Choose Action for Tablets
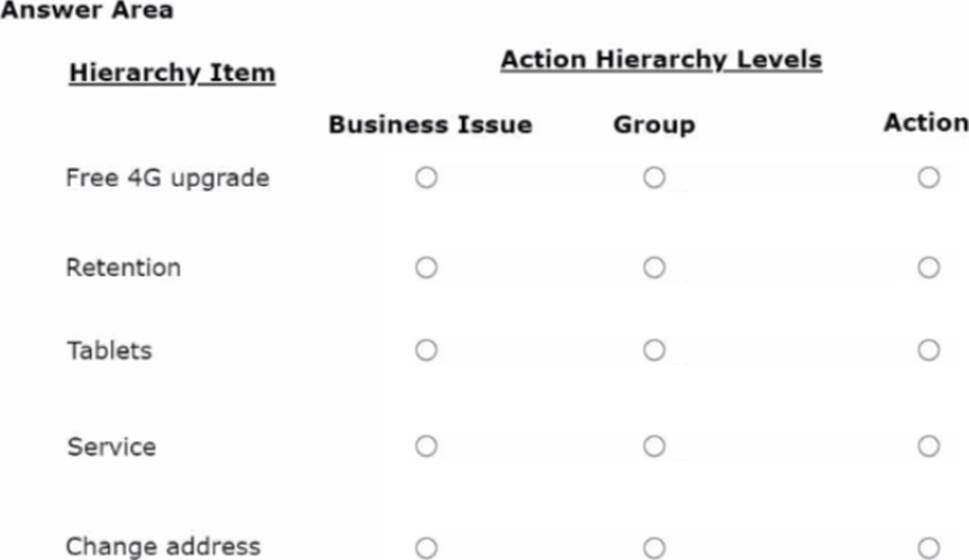The width and height of the screenshot is (969, 560). click(928, 350)
